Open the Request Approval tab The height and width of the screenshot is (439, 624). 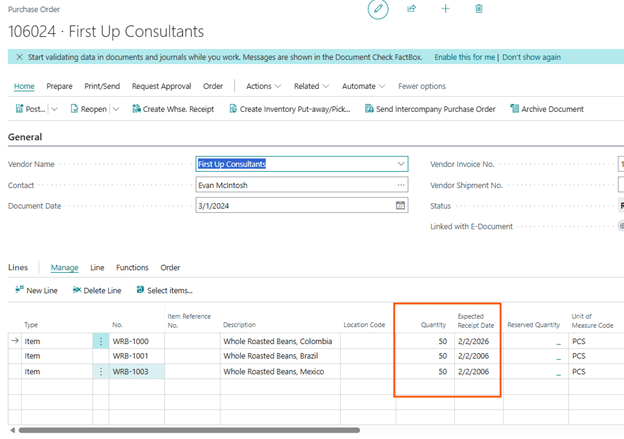click(x=162, y=86)
